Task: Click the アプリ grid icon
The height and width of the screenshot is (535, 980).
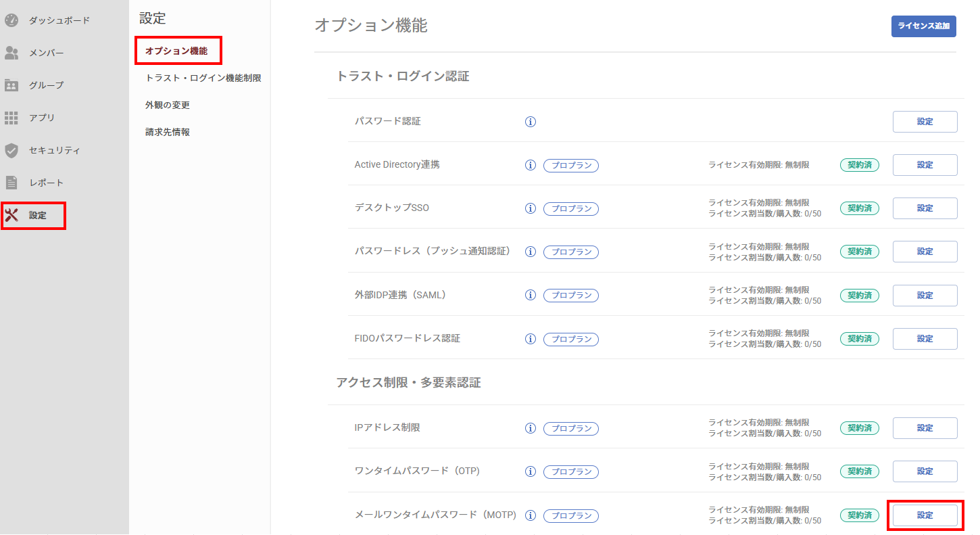Action: (x=11, y=118)
